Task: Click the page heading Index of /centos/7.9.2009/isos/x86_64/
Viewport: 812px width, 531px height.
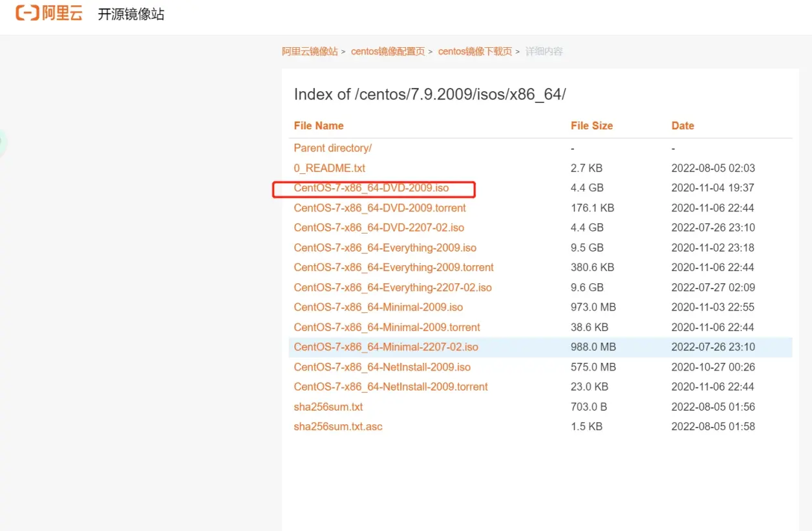Action: (x=430, y=94)
